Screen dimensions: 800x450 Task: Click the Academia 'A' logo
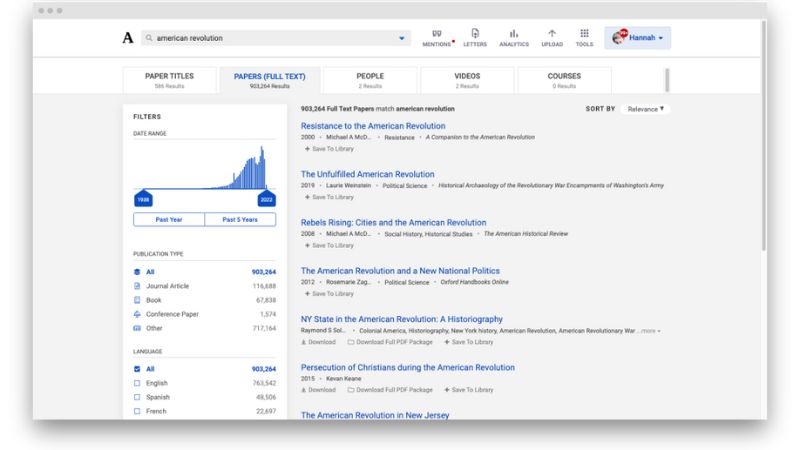click(127, 38)
